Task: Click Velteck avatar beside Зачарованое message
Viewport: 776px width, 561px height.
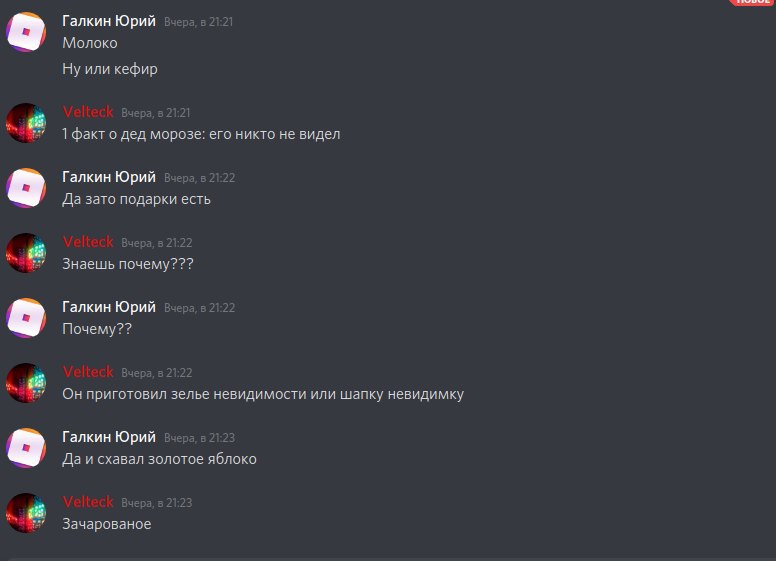Action: coord(26,513)
